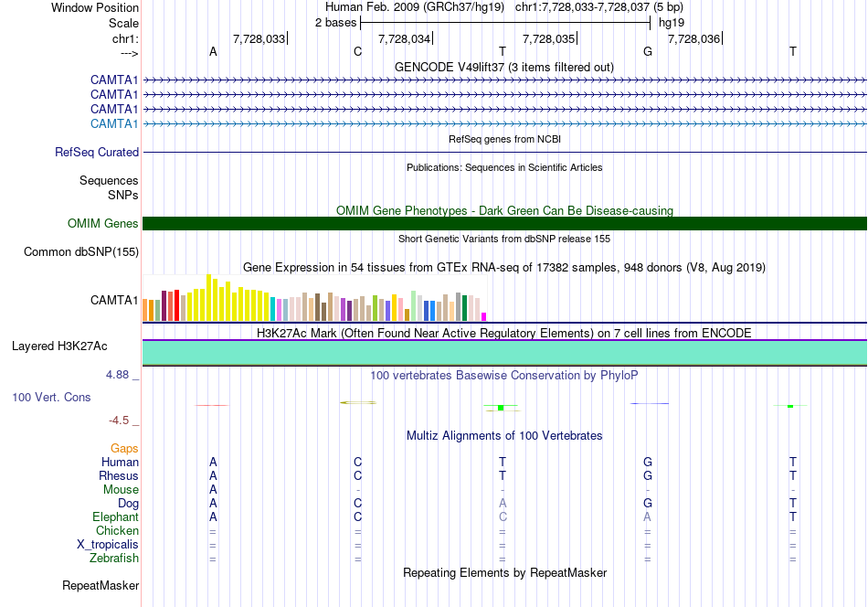
Task: Click the 'chr1:7,728,033-7,728,037 (5 bp)' position text
Action: (x=599, y=7)
